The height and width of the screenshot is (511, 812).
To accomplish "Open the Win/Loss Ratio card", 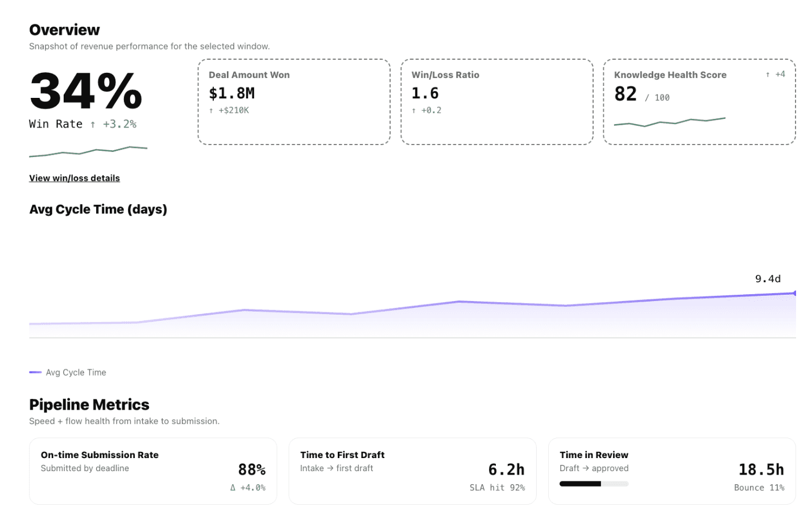I will tap(497, 101).
